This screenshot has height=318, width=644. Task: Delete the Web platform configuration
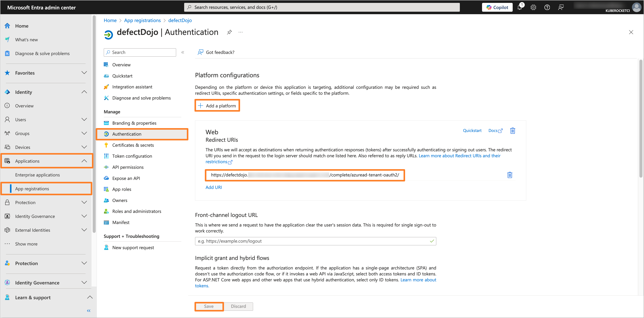point(512,130)
